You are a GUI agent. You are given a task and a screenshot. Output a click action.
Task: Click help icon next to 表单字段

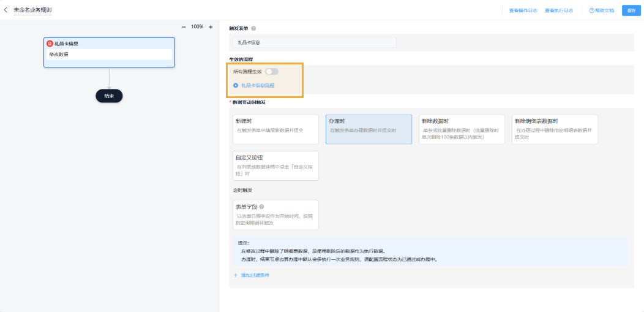(x=261, y=207)
